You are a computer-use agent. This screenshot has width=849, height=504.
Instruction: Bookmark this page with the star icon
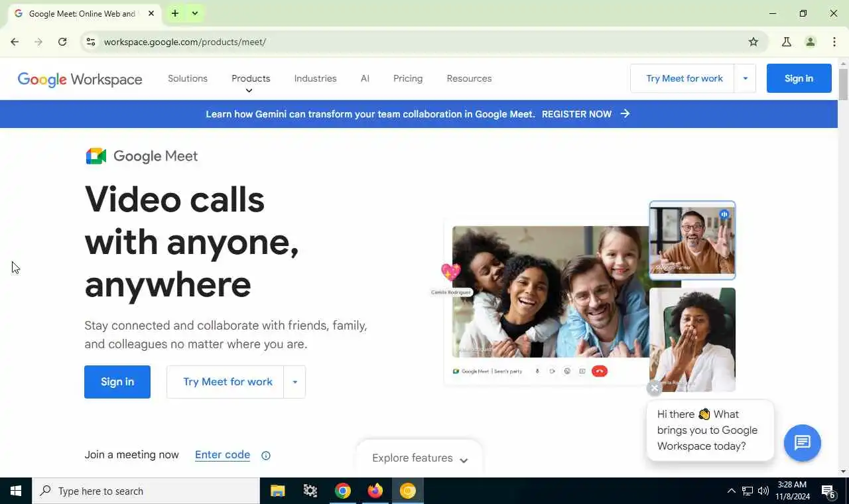click(x=753, y=42)
